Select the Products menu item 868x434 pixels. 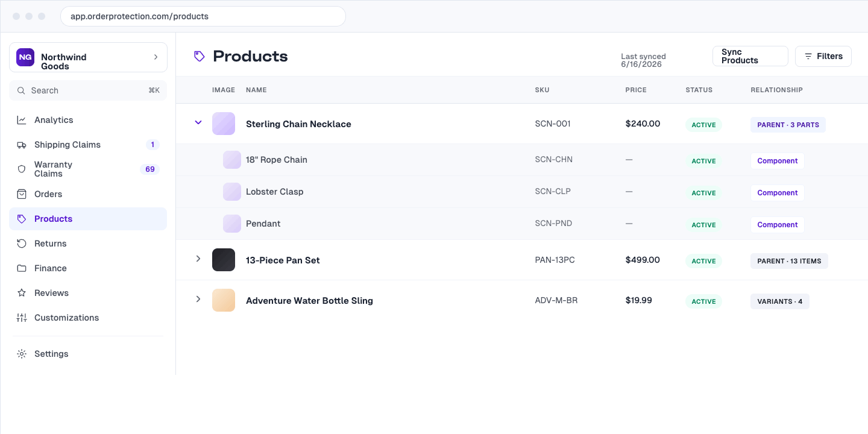[x=88, y=219]
